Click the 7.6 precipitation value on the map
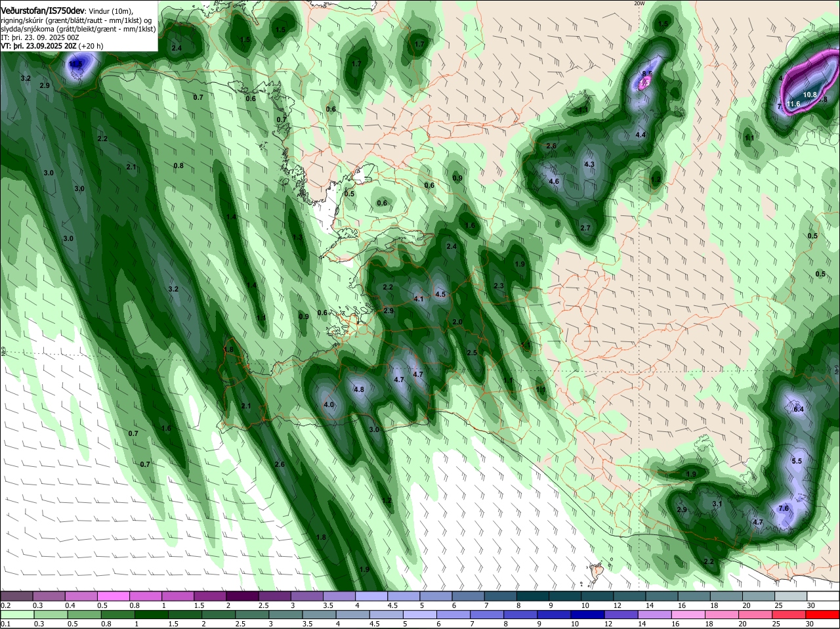 [784, 509]
